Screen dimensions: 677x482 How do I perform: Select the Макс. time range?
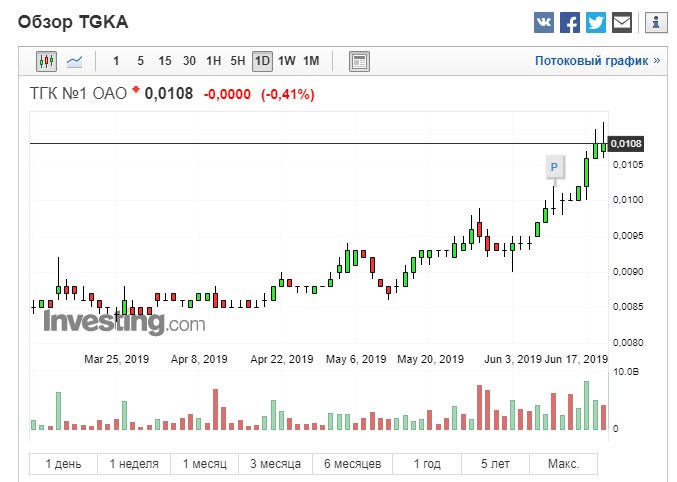tap(563, 465)
